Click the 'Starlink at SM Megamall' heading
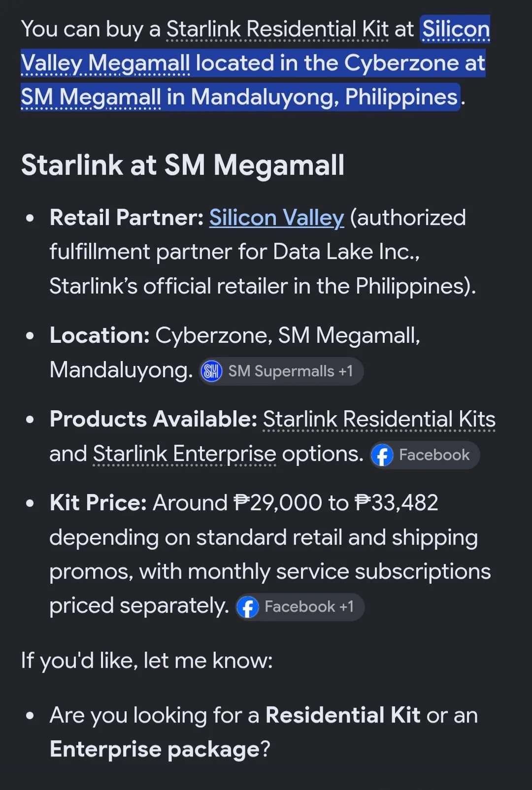This screenshot has height=790, width=532. (183, 165)
